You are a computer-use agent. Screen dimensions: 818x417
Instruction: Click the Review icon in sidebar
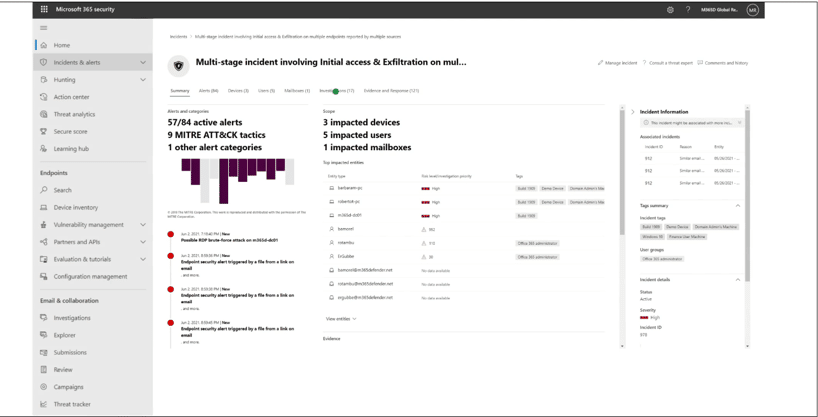pos(44,370)
